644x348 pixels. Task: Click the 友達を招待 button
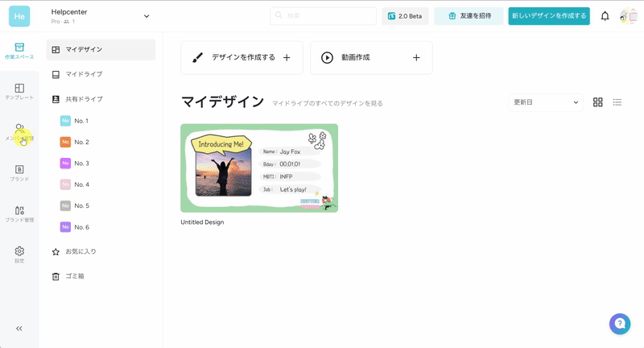[469, 16]
